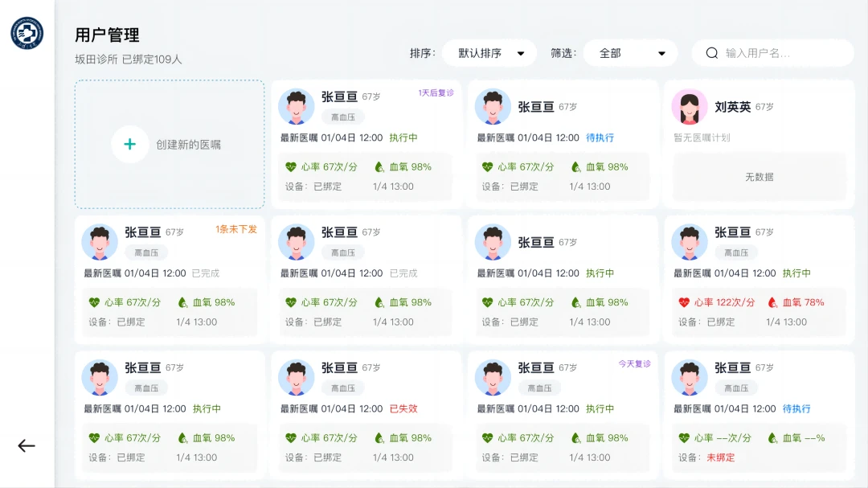868x488 pixels.
Task: Click the plus icon to create a new order
Action: click(x=129, y=145)
